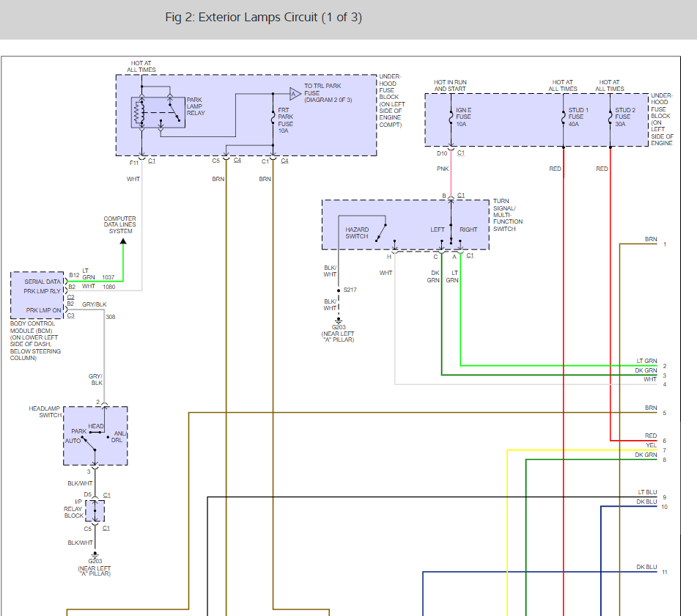This screenshot has width=697, height=616.
Task: Click the triangle arrow to TRL Park Fuse
Action: coord(295,93)
